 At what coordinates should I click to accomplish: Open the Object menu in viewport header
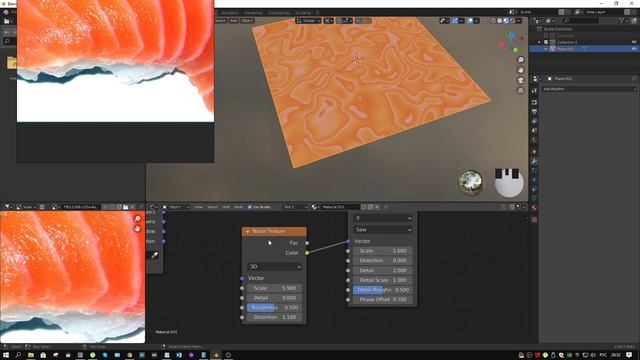[247, 20]
